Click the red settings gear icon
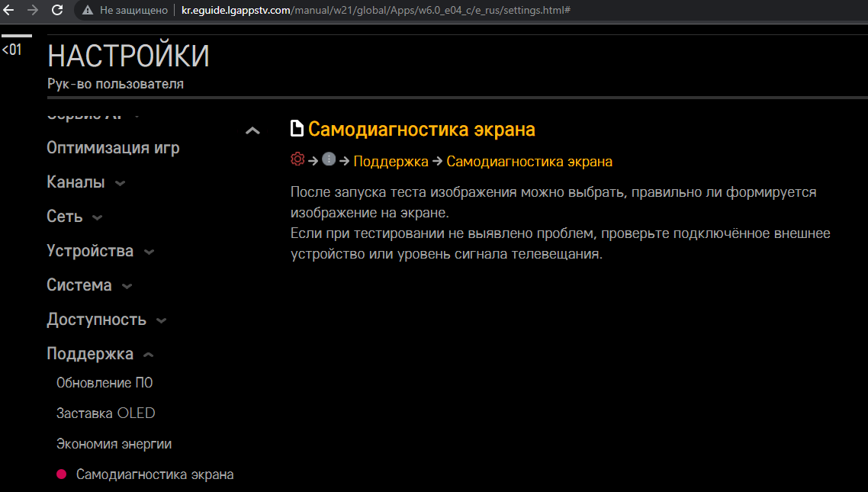868x492 pixels. pyautogui.click(x=297, y=159)
